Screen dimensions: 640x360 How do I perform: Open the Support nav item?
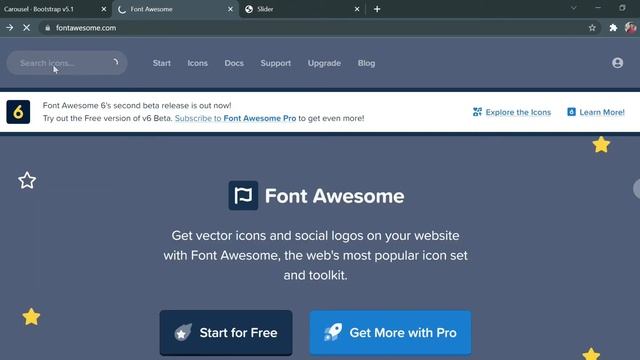point(276,63)
